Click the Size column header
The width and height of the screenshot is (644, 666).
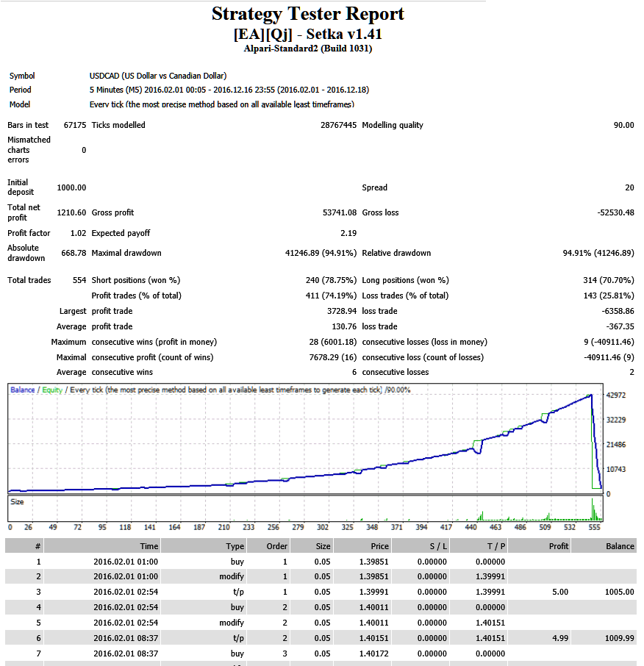(x=312, y=546)
